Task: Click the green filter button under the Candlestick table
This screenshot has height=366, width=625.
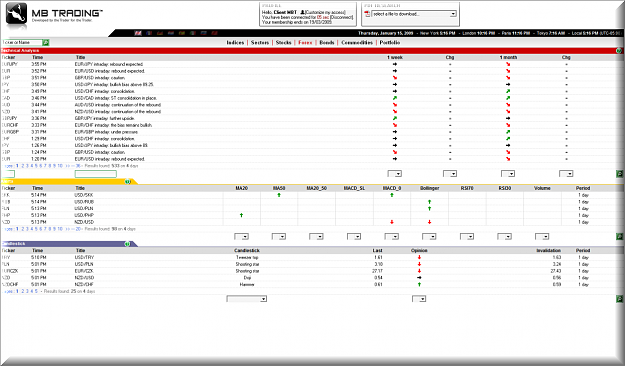Action: pos(619,299)
